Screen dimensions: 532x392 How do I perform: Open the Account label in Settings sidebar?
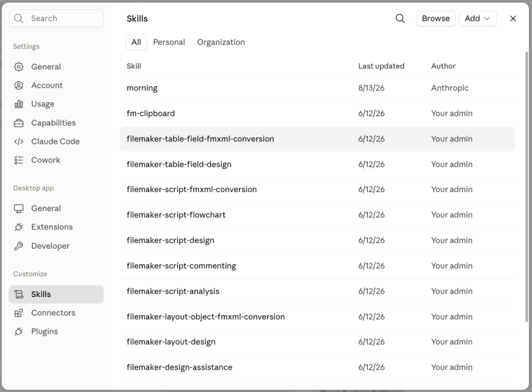coord(47,86)
